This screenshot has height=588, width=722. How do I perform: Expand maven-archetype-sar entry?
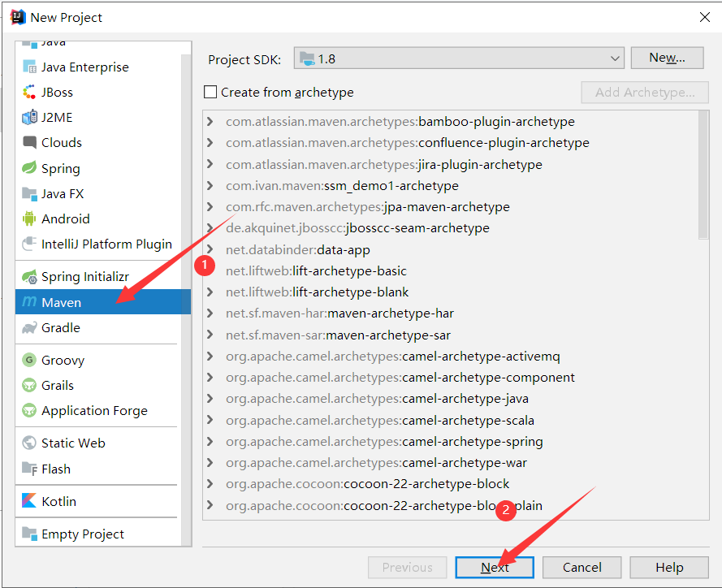coord(210,335)
